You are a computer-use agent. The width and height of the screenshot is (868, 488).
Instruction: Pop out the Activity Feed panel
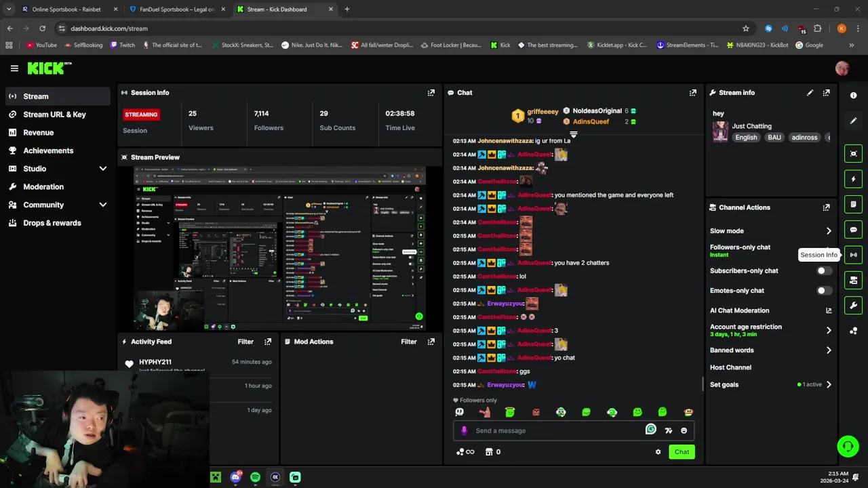click(x=268, y=342)
